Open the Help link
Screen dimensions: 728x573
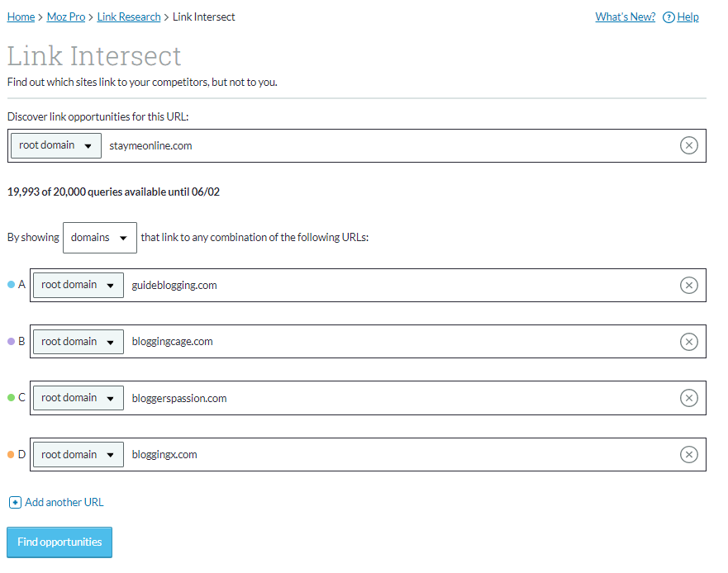tap(688, 17)
